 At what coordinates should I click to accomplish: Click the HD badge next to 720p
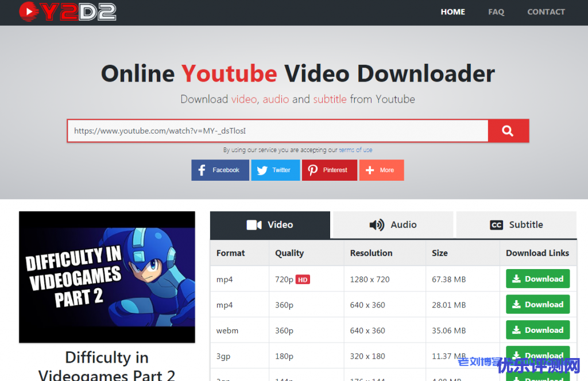pyautogui.click(x=303, y=279)
